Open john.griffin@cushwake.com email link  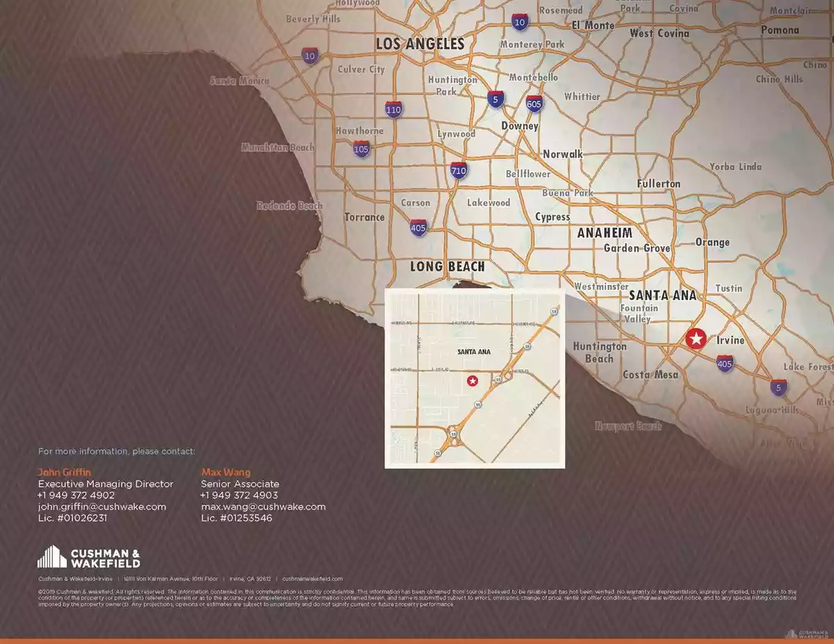pos(101,506)
